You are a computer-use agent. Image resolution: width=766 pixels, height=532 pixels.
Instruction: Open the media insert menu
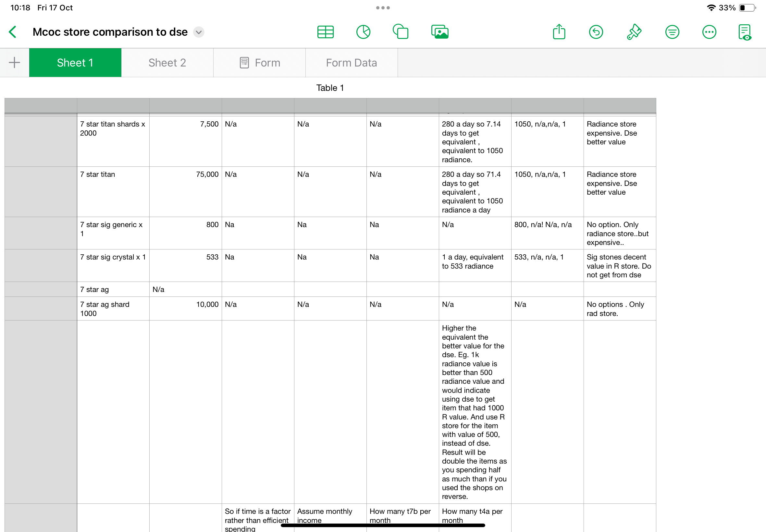tap(439, 32)
